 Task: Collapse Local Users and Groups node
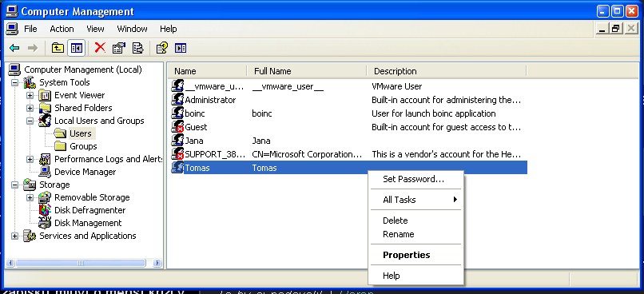tap(30, 121)
